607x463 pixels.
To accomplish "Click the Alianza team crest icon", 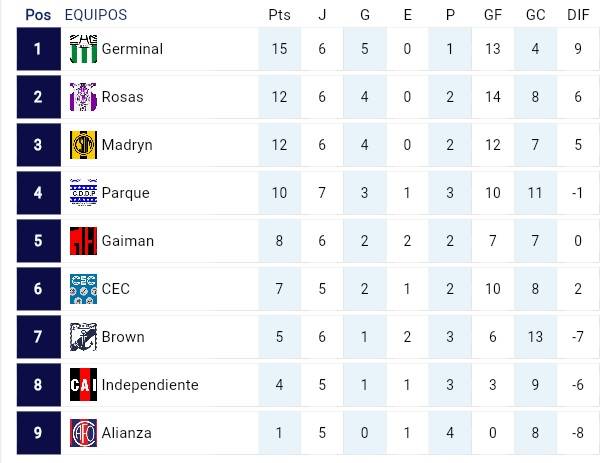I will pyautogui.click(x=83, y=433).
